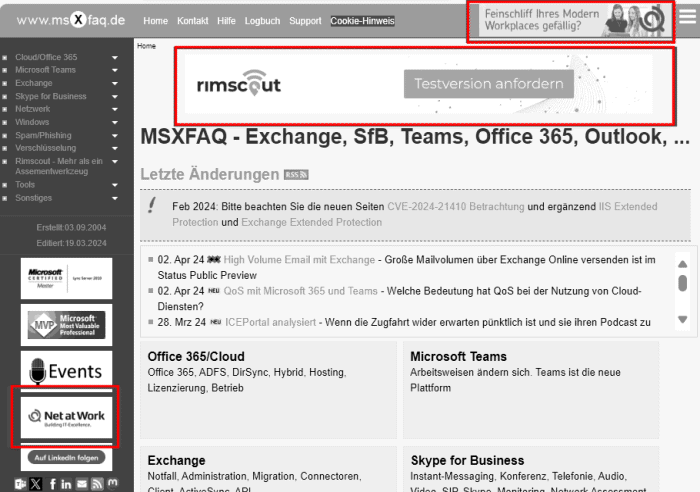Image resolution: width=700 pixels, height=492 pixels.
Task: Click the Microsoft MVP badge
Action: click(x=67, y=325)
